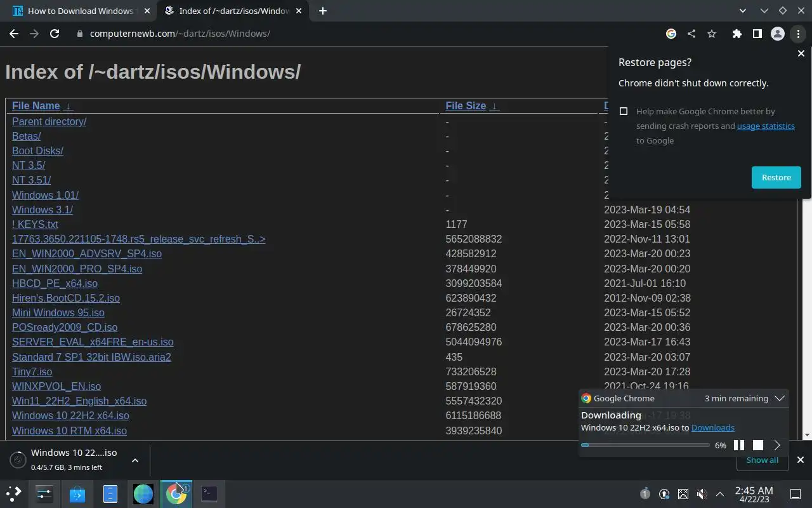
Task: Open the Chrome profile avatar menu
Action: pyautogui.click(x=777, y=34)
